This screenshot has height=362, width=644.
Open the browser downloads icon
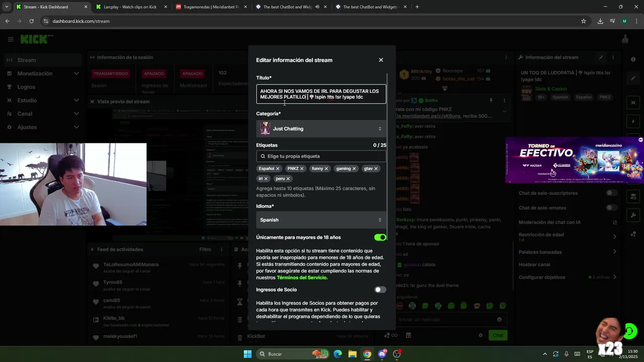[600, 21]
